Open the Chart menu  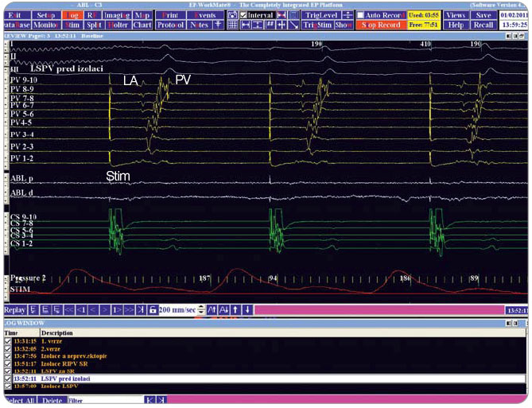[x=142, y=25]
